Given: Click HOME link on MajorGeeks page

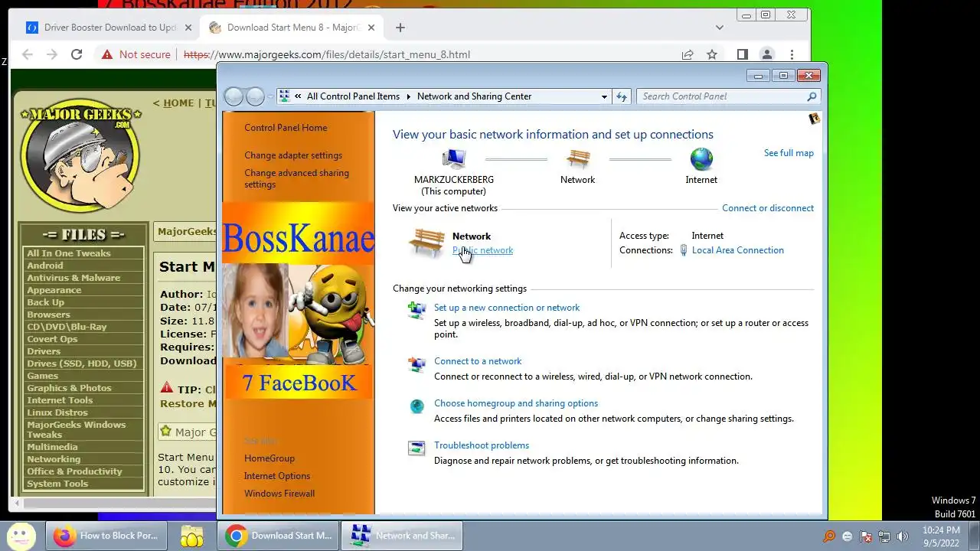Looking at the screenshot, I should click(x=178, y=103).
